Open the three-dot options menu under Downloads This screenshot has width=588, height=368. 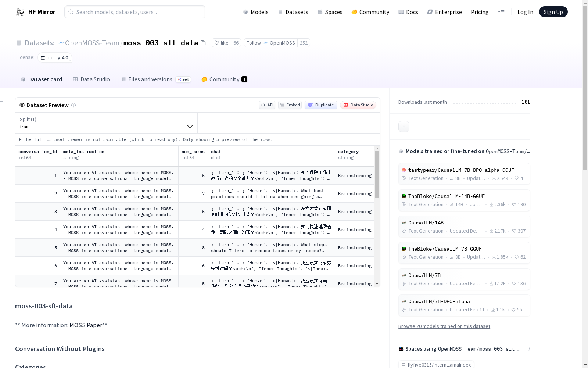click(404, 127)
